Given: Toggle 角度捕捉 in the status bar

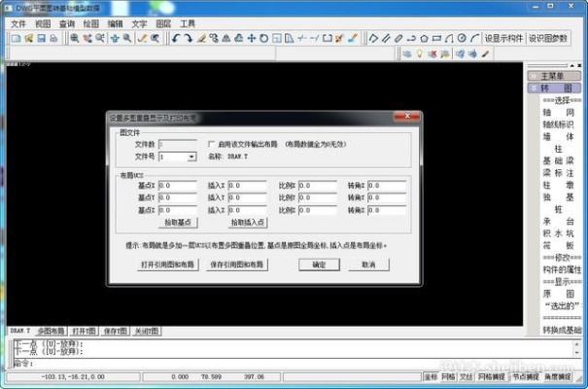Looking at the screenshot, I should point(558,376).
